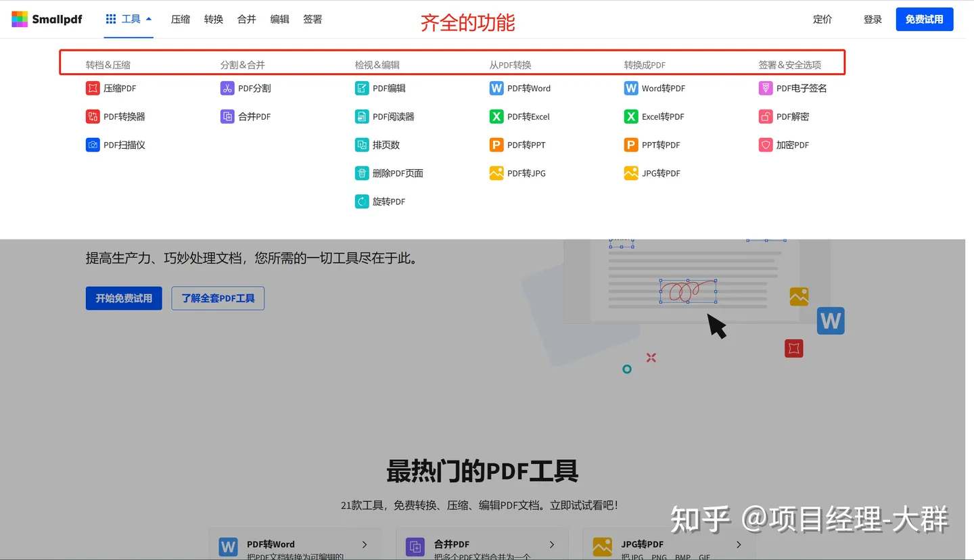Screen dimensions: 974x560
Task: Click the 排页数 icon
Action: coord(362,145)
